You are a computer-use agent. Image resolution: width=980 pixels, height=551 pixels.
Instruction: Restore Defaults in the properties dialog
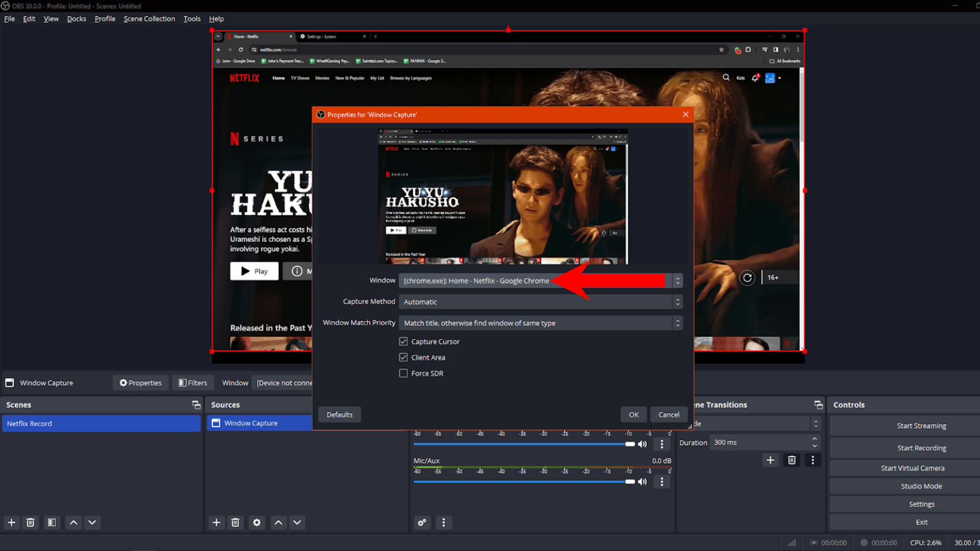pos(339,415)
